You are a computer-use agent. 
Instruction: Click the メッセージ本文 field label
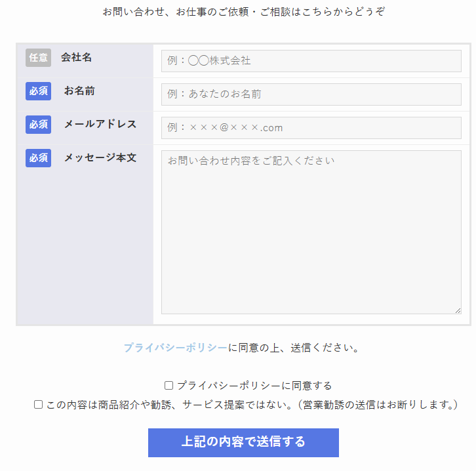(100, 158)
